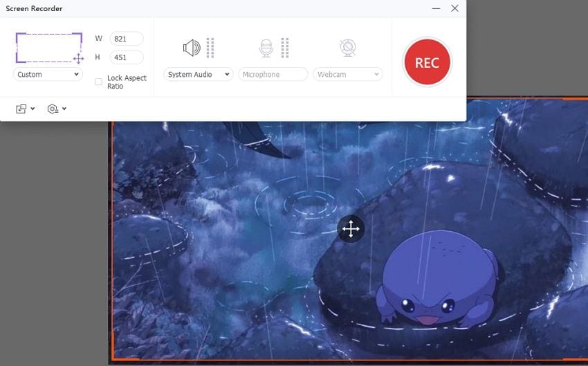The width and height of the screenshot is (588, 366).
Task: Close the Screen Recorder window
Action: (455, 8)
